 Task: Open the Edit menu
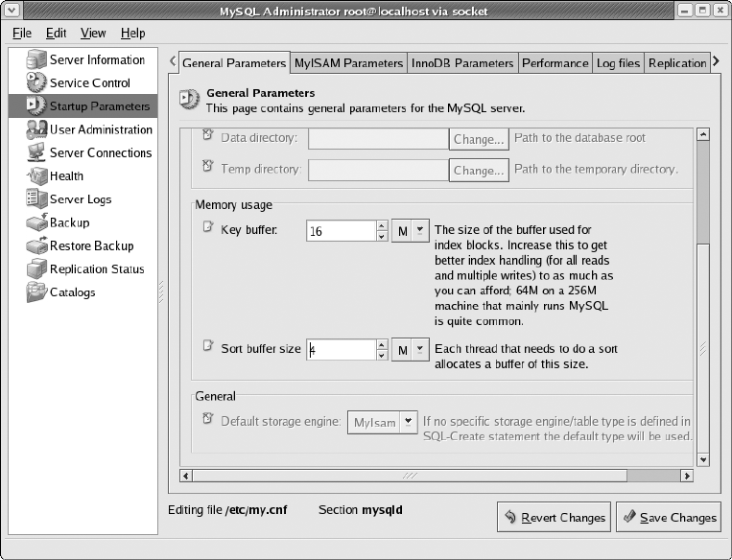[56, 34]
